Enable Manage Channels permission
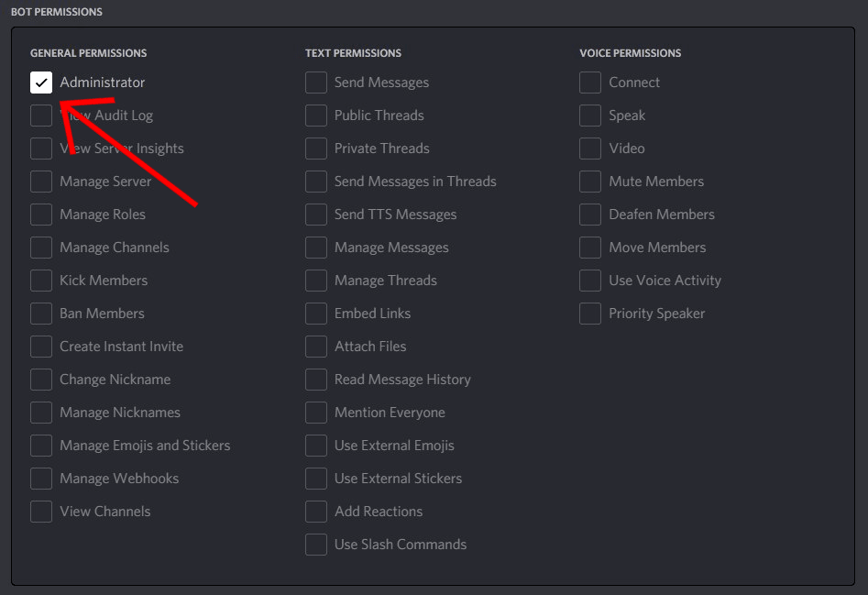 [x=41, y=247]
